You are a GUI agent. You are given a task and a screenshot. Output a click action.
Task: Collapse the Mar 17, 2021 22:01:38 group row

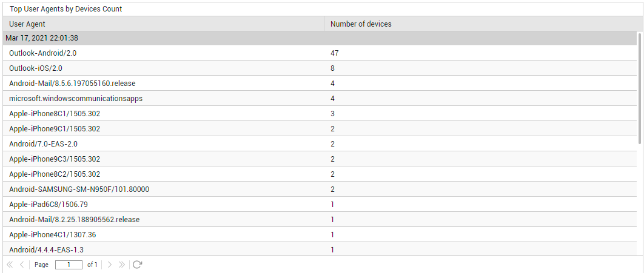42,38
